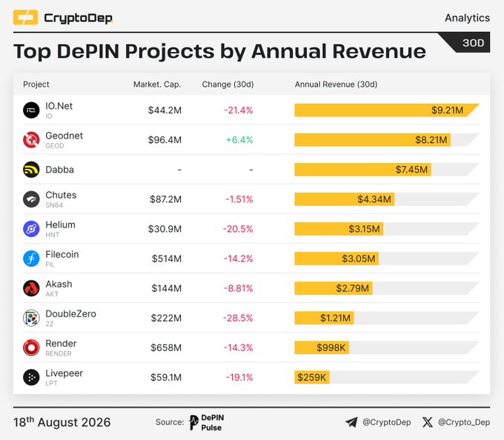Click the $514M market cap value
Image resolution: width=504 pixels, height=440 pixels.
pyautogui.click(x=167, y=259)
